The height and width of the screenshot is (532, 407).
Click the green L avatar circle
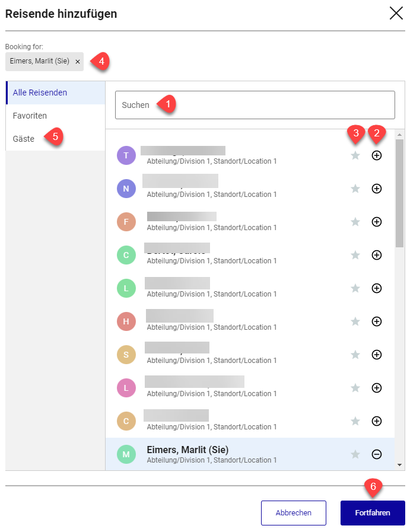click(x=126, y=288)
